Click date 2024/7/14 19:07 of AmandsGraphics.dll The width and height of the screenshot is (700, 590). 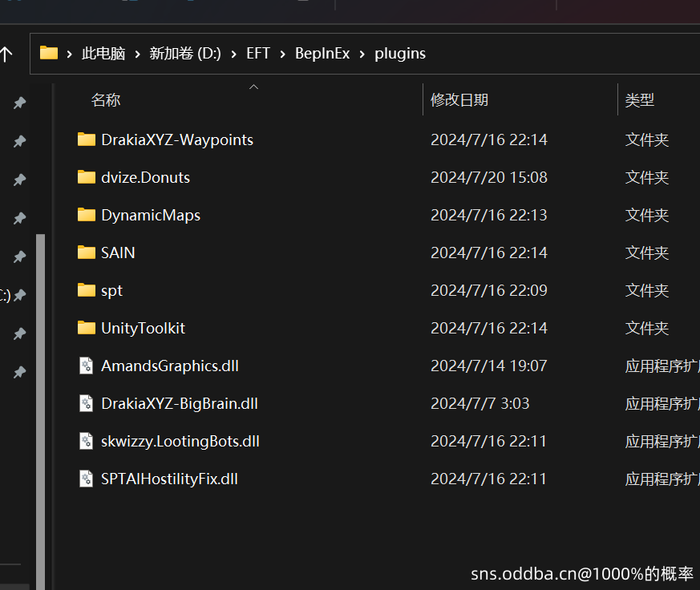[x=489, y=366]
